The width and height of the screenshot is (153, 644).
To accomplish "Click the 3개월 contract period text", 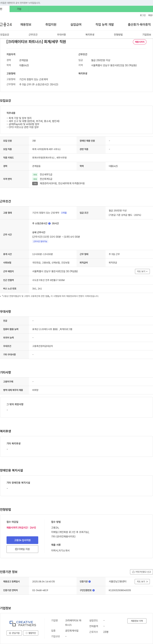I will click(64, 213).
